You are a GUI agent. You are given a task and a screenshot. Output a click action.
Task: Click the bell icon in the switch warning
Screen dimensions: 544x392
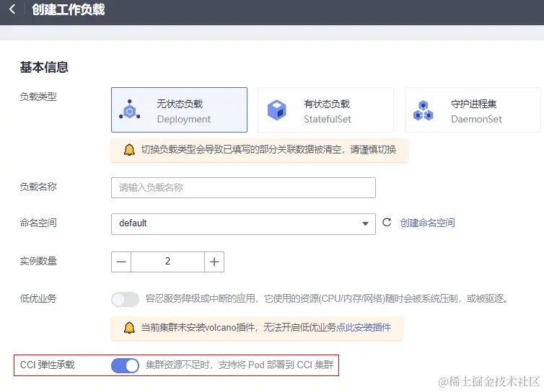click(x=129, y=150)
